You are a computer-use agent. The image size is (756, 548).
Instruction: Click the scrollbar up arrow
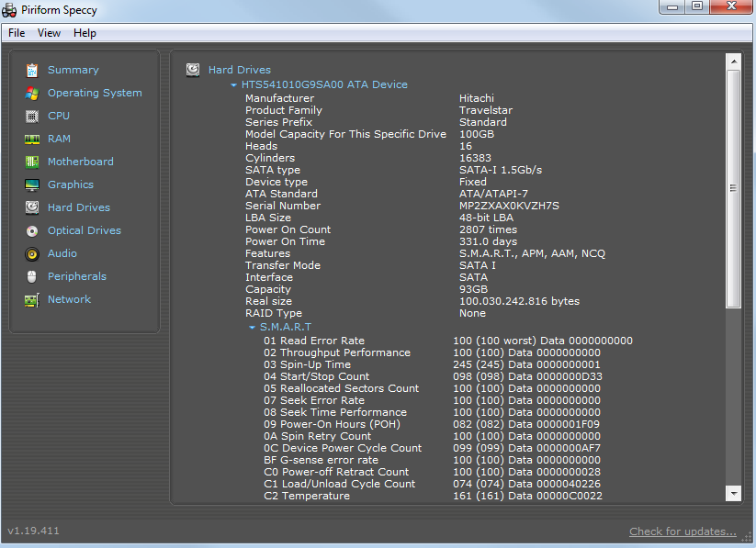coord(733,62)
